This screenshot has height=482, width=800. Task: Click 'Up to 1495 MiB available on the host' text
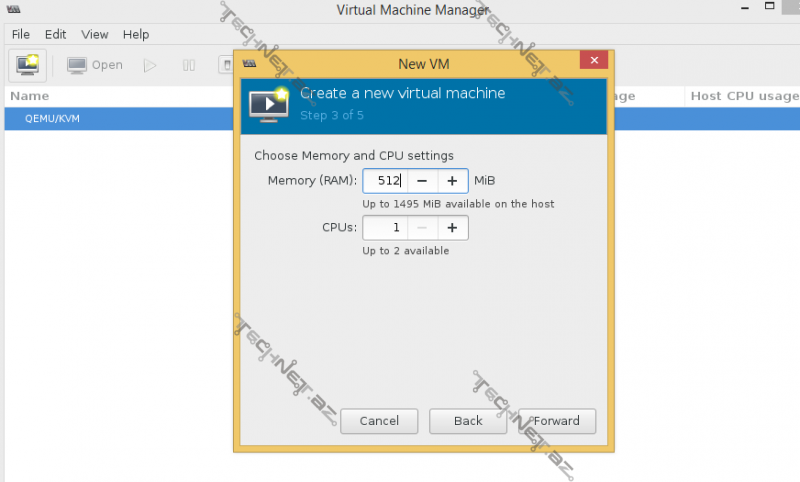(458, 204)
